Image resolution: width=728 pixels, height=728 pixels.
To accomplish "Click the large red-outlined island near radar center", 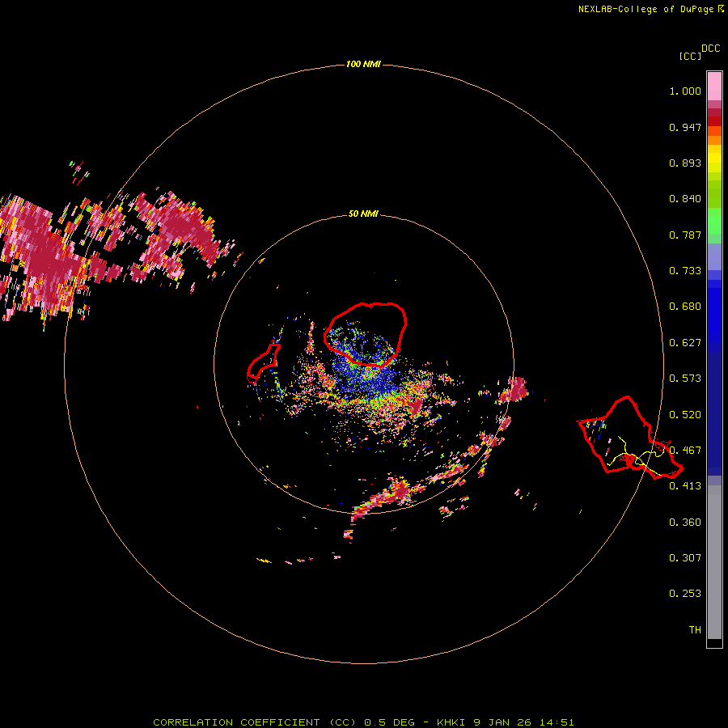I will pos(366,334).
